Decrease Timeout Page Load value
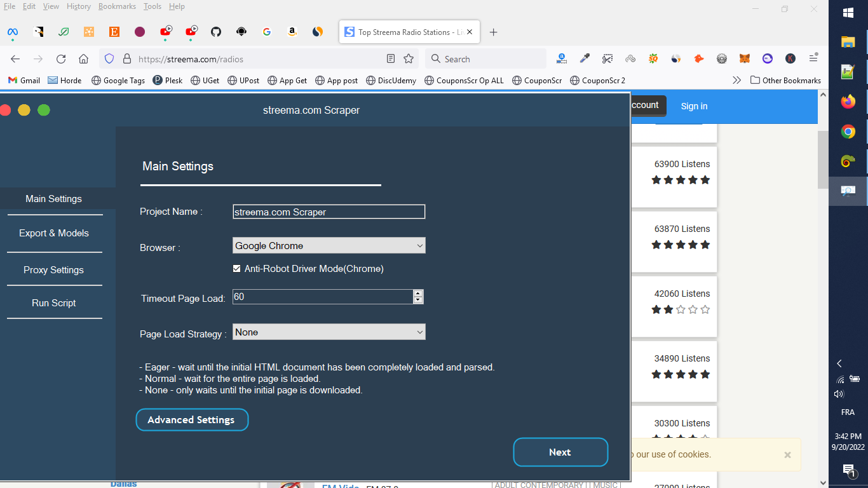The width and height of the screenshot is (868, 488). tap(417, 300)
